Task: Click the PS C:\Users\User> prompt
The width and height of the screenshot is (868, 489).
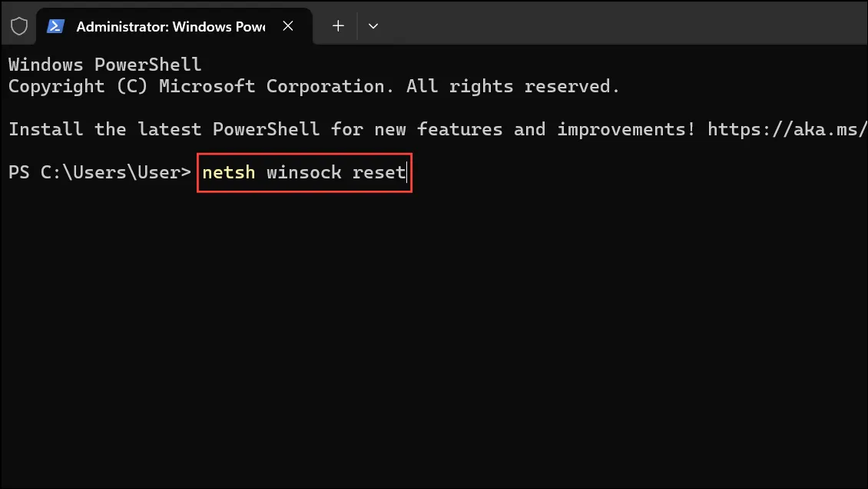Action: (100, 172)
